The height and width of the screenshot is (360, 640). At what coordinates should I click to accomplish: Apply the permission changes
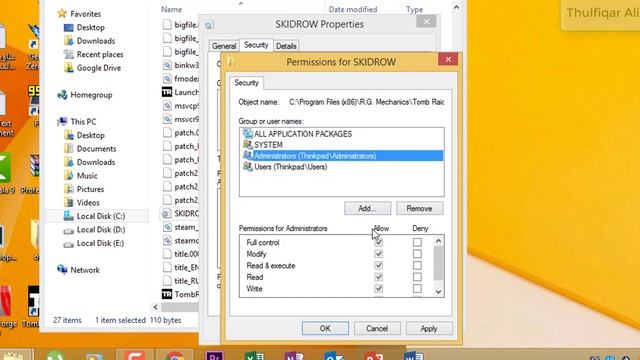pos(429,328)
